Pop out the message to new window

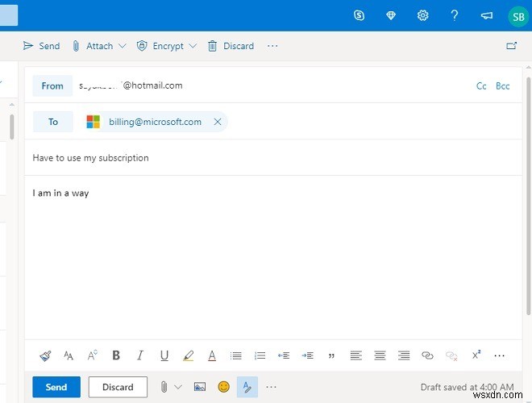[511, 46]
